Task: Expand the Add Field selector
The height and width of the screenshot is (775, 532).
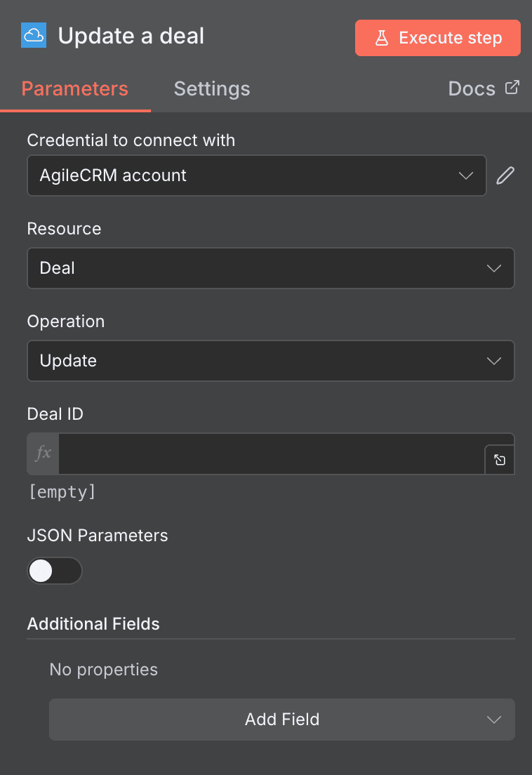Action: pyautogui.click(x=281, y=719)
